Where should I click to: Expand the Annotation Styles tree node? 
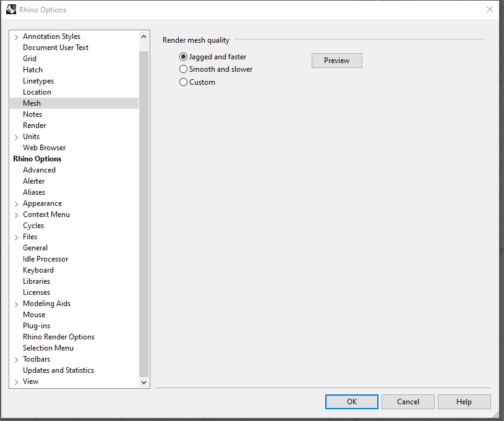pyautogui.click(x=17, y=37)
